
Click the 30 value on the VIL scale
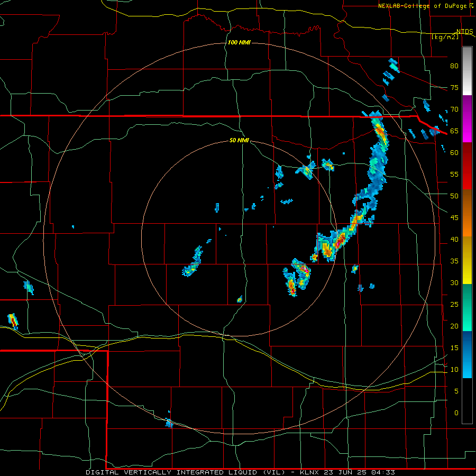coord(454,282)
